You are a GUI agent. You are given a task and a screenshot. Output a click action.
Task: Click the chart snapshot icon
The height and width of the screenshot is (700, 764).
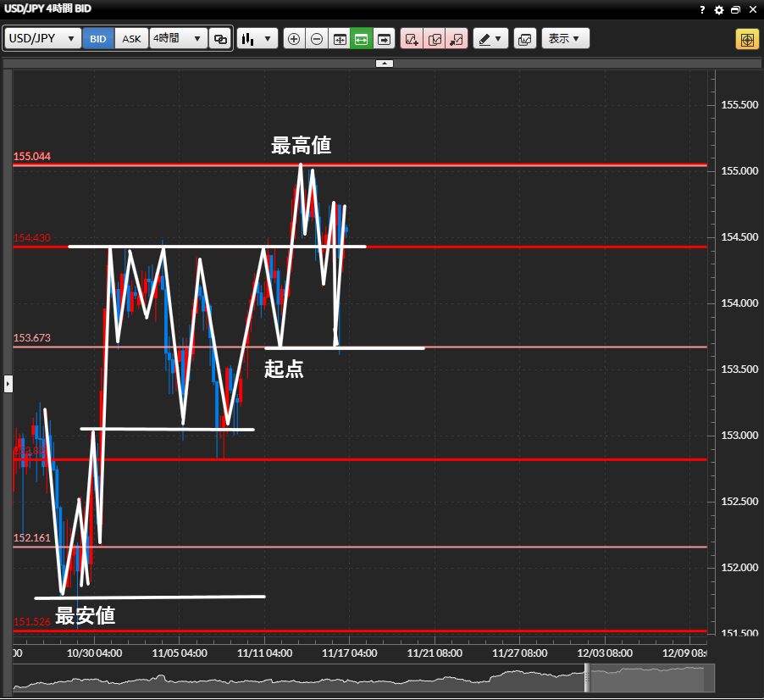pyautogui.click(x=525, y=39)
